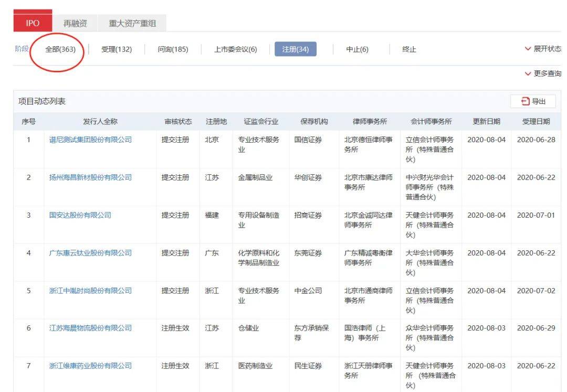Image resolution: width=567 pixels, height=392 pixels.
Task: Select the 全部(363) stage filter
Action: click(60, 49)
